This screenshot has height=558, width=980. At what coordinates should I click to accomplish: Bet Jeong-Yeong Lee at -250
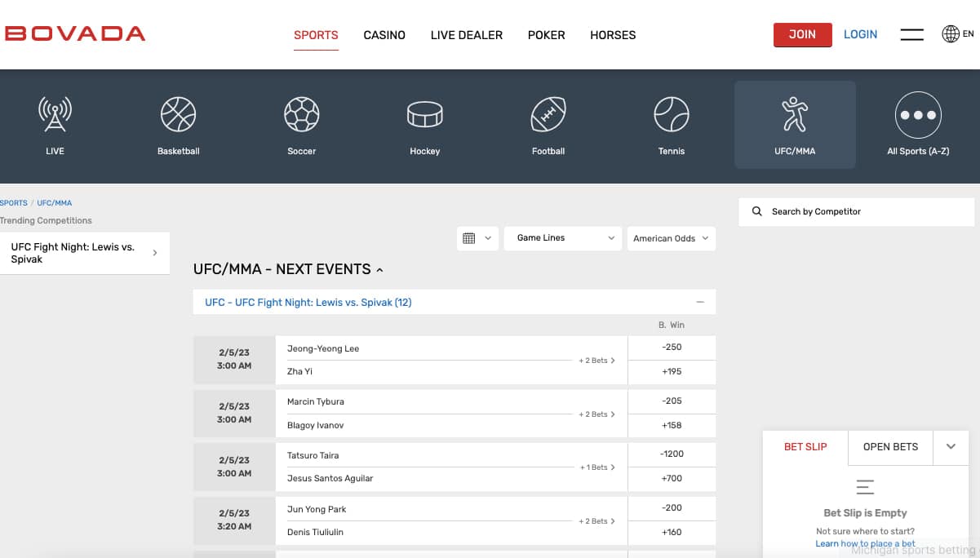(x=672, y=348)
